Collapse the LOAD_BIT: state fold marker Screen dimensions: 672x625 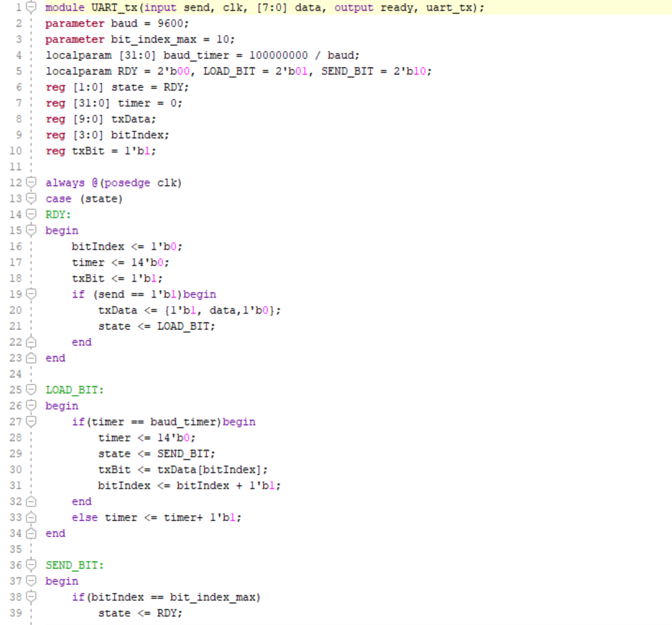point(31,389)
